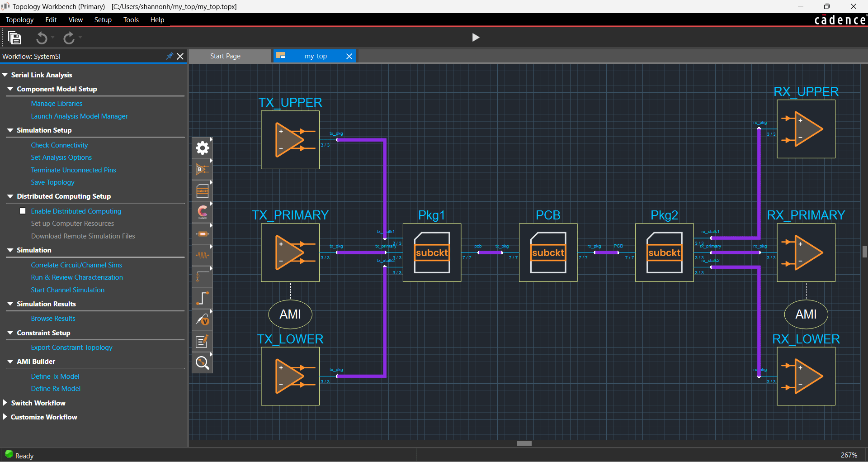Collapse the Serial Link Analysis section
This screenshot has height=462, width=868.
(x=5, y=75)
